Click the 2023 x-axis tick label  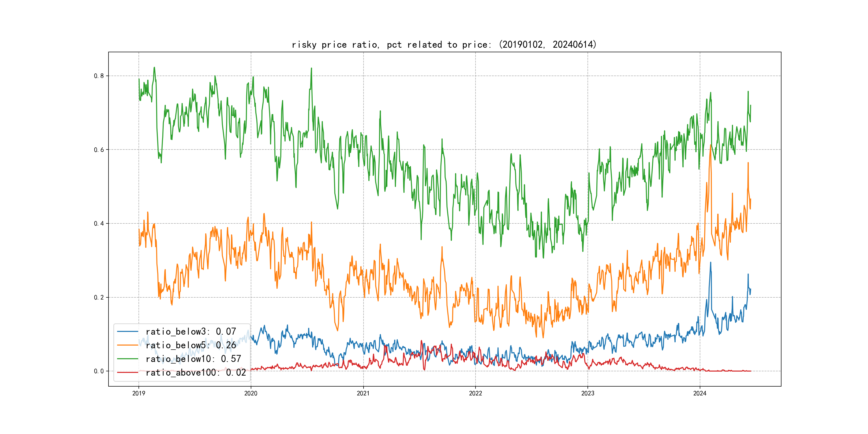(x=588, y=393)
